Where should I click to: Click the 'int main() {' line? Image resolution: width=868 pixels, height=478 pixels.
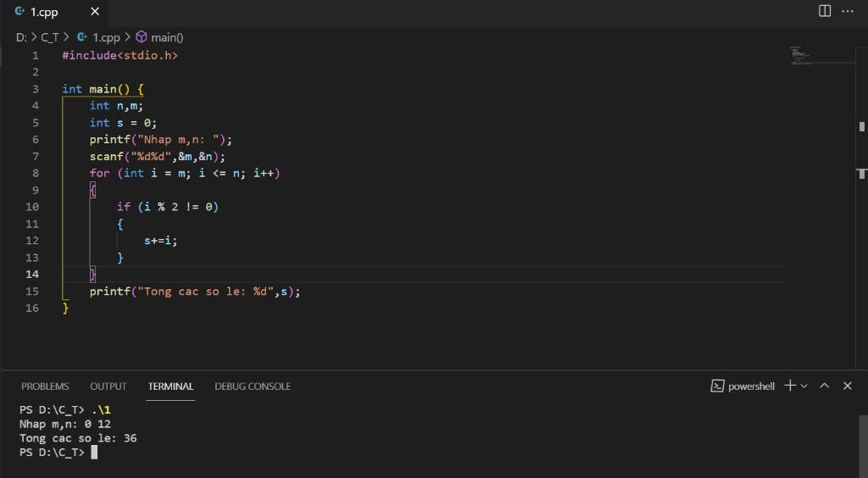(x=103, y=89)
